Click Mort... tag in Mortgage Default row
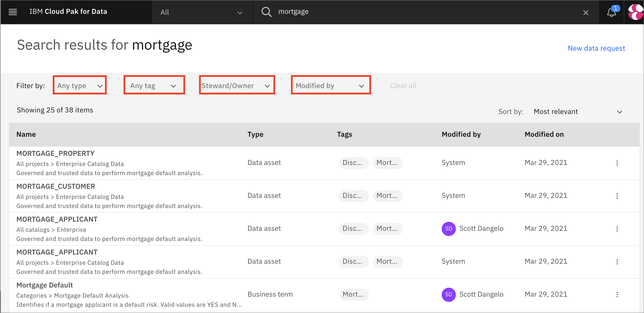 coord(354,295)
